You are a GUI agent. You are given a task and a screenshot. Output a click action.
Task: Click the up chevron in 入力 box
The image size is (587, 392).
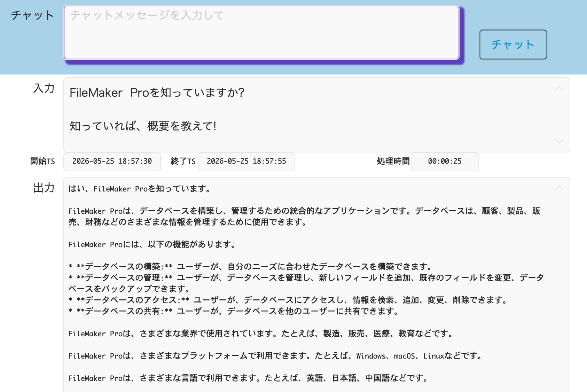click(559, 89)
